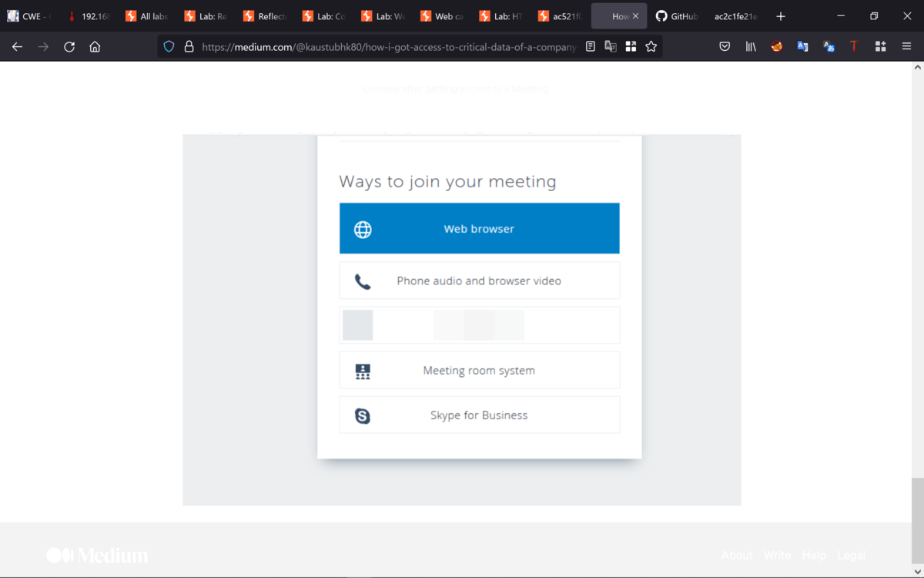Save page to Pocket
Image resolution: width=924 pixels, height=578 pixels.
click(x=725, y=46)
